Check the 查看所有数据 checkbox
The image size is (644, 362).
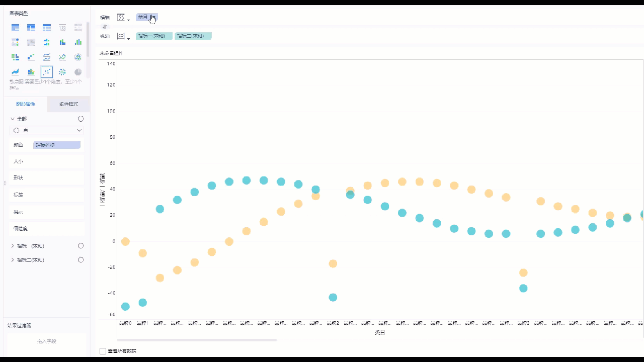tap(103, 351)
